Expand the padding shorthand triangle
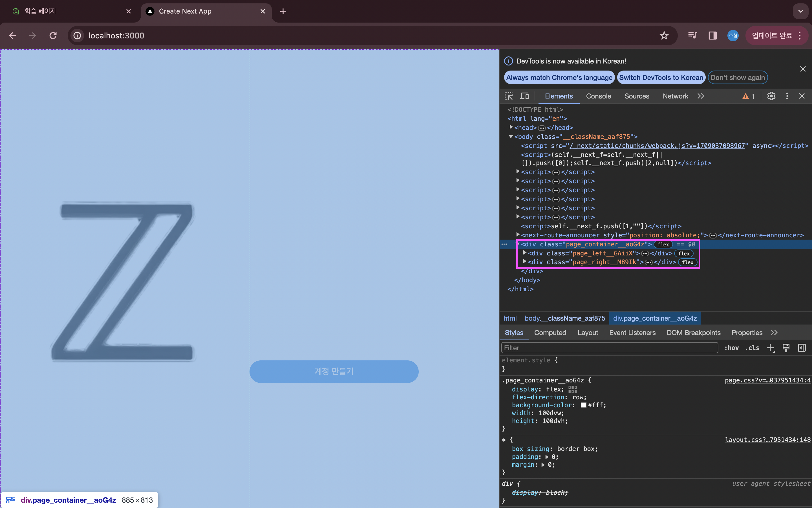 click(547, 457)
